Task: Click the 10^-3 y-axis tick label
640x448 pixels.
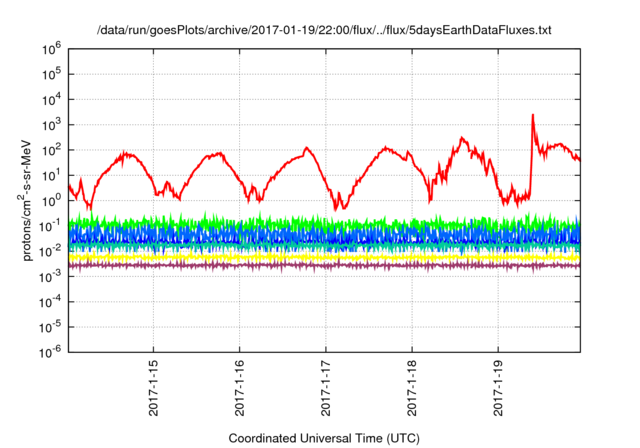Action: 50,276
